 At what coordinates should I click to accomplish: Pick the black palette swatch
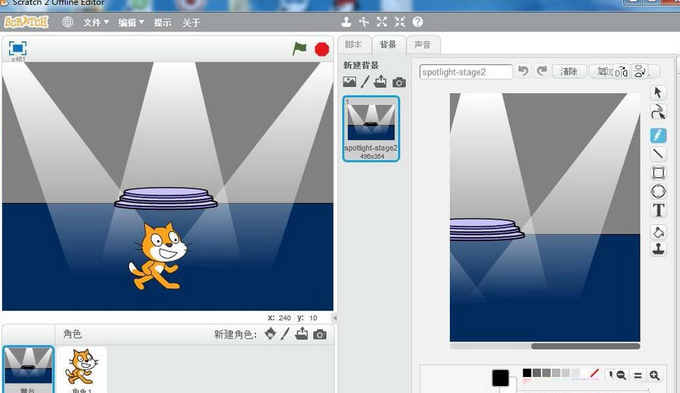click(527, 373)
